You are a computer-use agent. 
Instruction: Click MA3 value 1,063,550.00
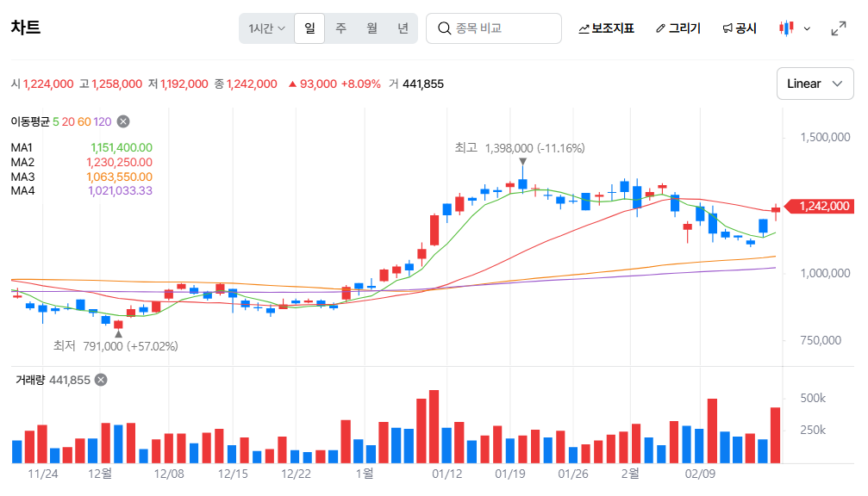point(119,177)
